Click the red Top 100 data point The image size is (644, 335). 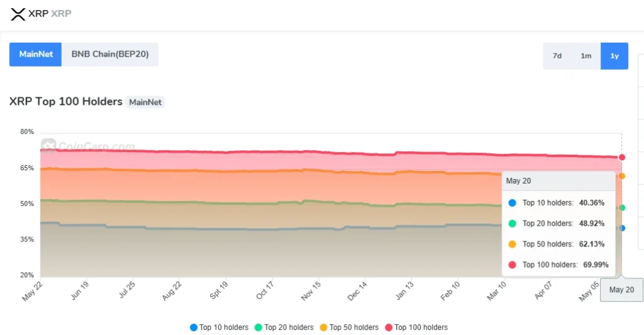click(x=622, y=157)
